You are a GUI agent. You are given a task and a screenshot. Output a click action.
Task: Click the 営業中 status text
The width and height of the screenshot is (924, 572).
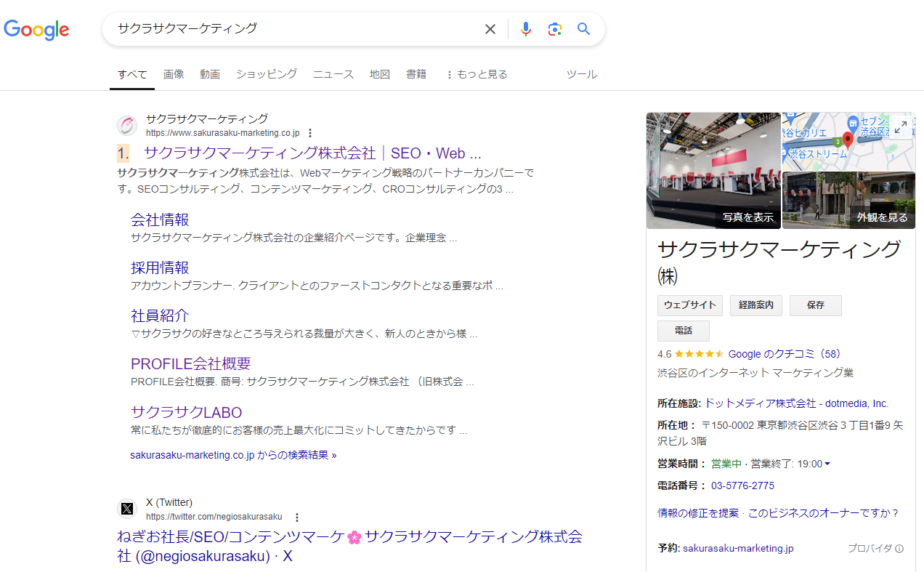tap(726, 464)
